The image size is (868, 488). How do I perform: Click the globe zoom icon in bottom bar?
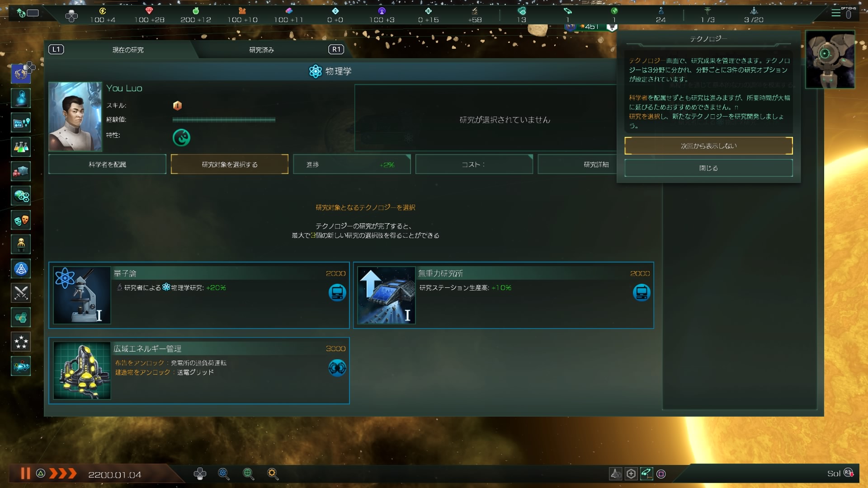coord(248,474)
